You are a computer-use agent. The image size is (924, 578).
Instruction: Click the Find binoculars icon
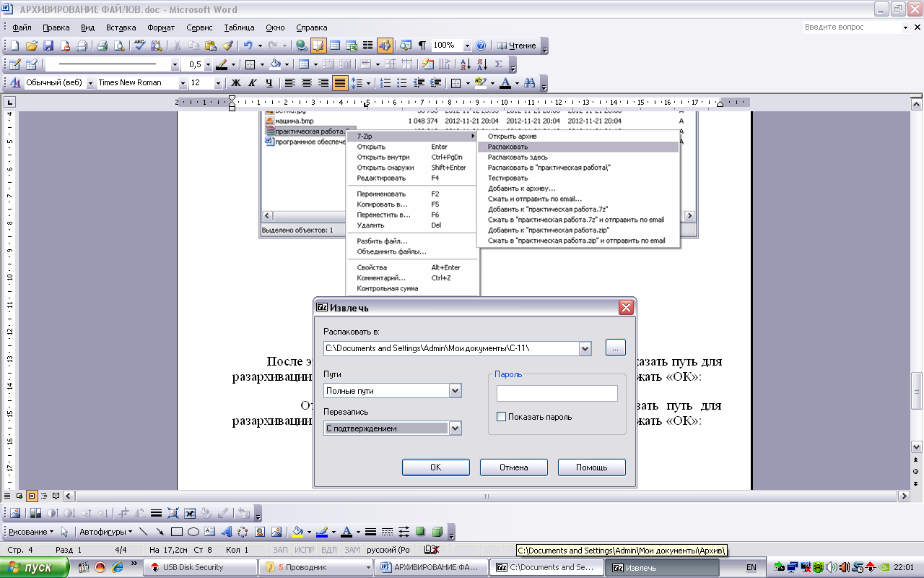point(530,83)
